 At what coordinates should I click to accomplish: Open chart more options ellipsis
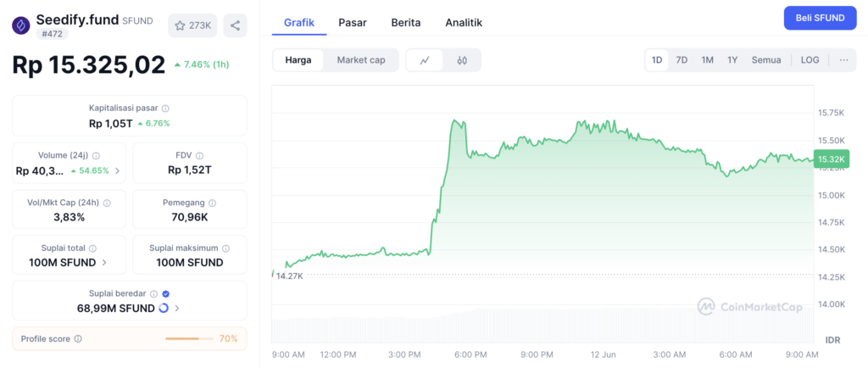[843, 60]
